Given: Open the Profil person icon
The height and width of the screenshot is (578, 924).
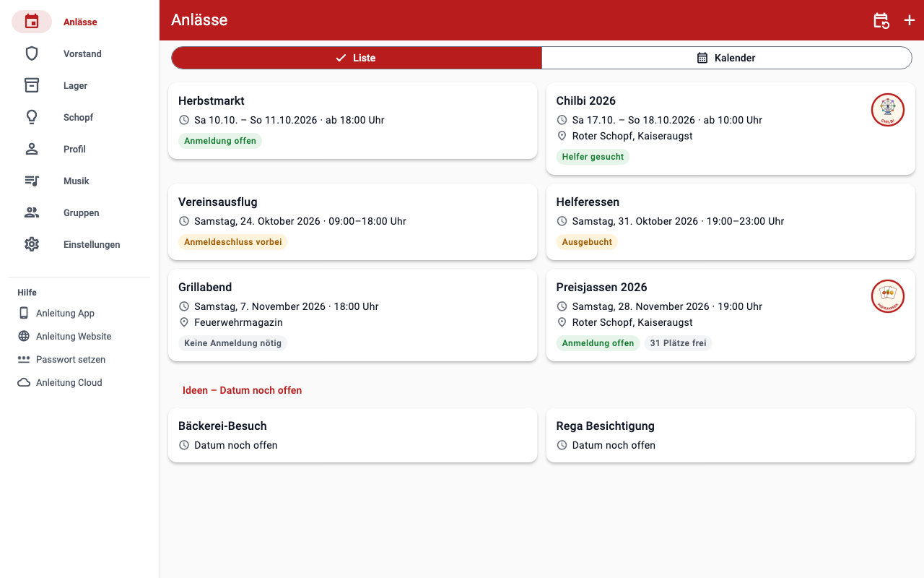Looking at the screenshot, I should 32,149.
